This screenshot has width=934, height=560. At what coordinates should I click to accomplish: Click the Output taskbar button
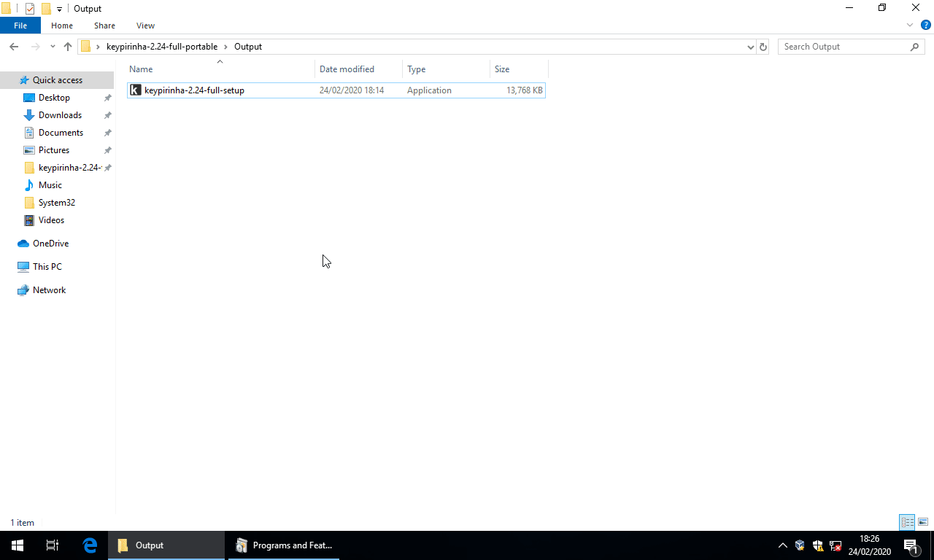point(166,545)
